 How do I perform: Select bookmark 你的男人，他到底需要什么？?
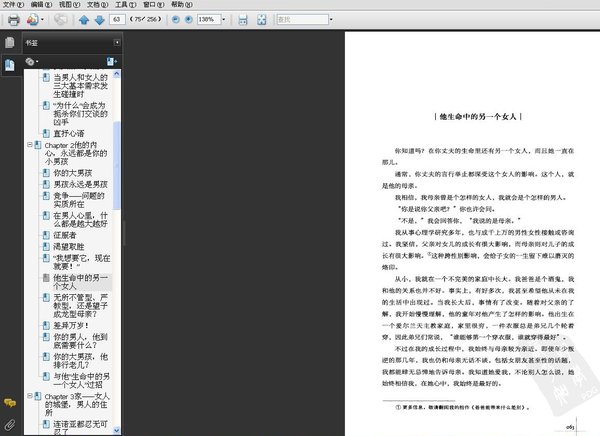pyautogui.click(x=80, y=341)
